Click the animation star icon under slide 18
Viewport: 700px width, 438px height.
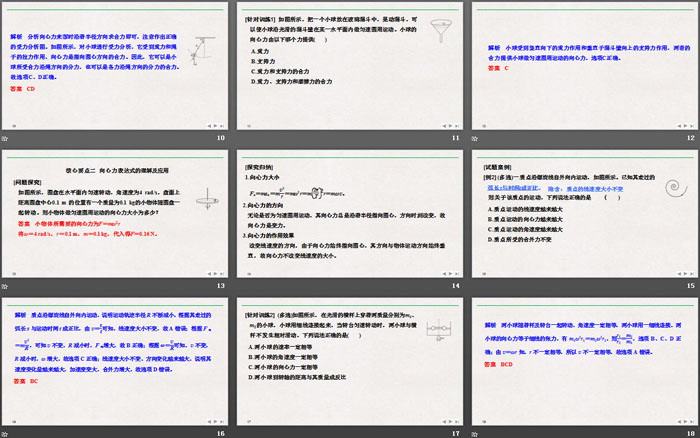pyautogui.click(x=475, y=434)
